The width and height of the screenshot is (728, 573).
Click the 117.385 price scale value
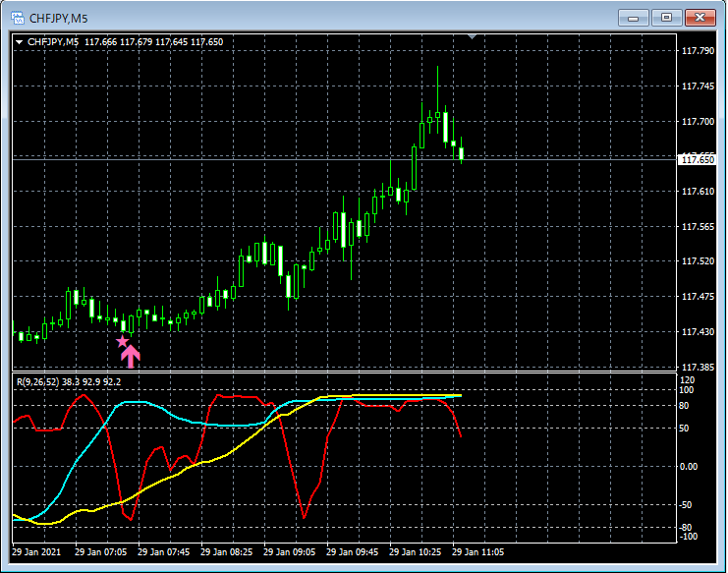(698, 368)
